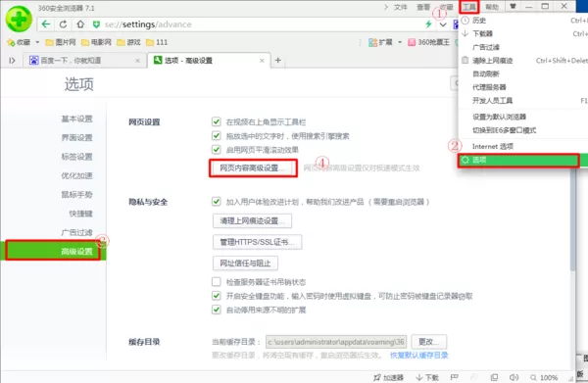Open the 扩展 extensions button
The width and height of the screenshot is (588, 383).
[380, 42]
